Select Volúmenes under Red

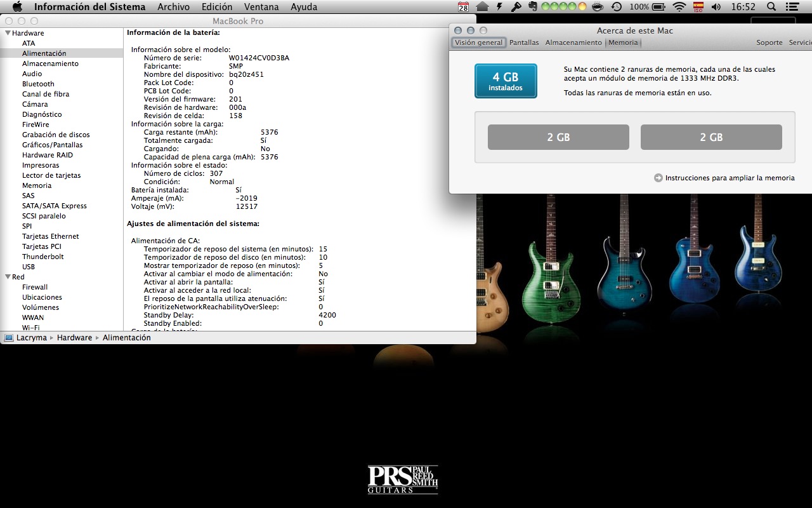(x=41, y=307)
